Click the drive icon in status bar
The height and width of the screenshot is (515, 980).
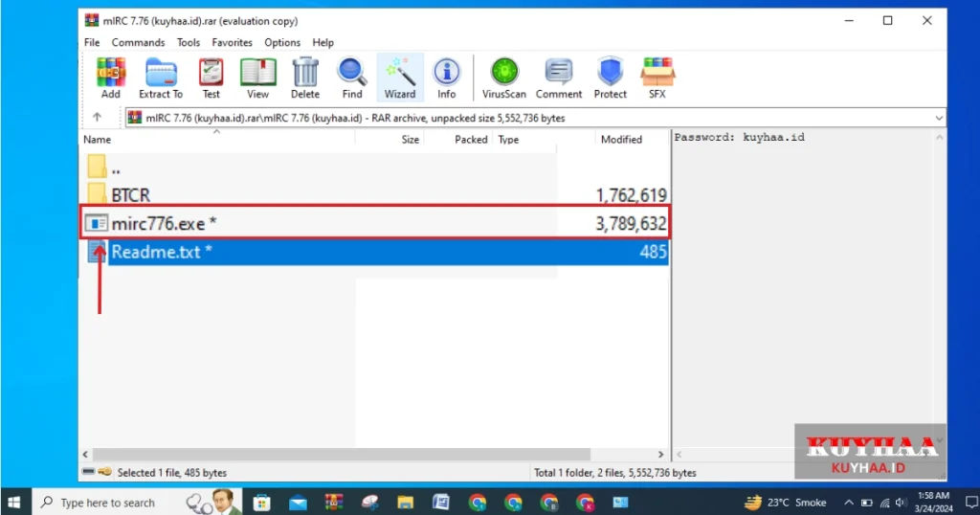point(88,472)
